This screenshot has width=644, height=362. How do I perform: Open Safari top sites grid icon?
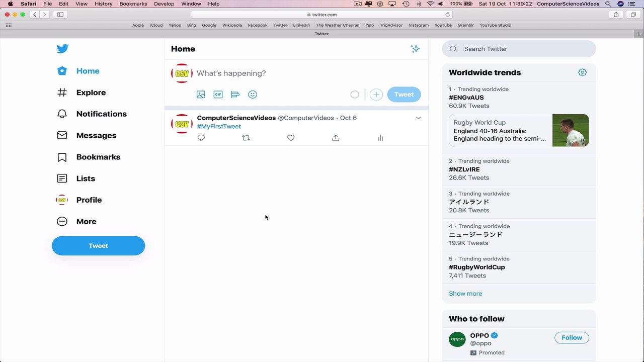point(9,25)
